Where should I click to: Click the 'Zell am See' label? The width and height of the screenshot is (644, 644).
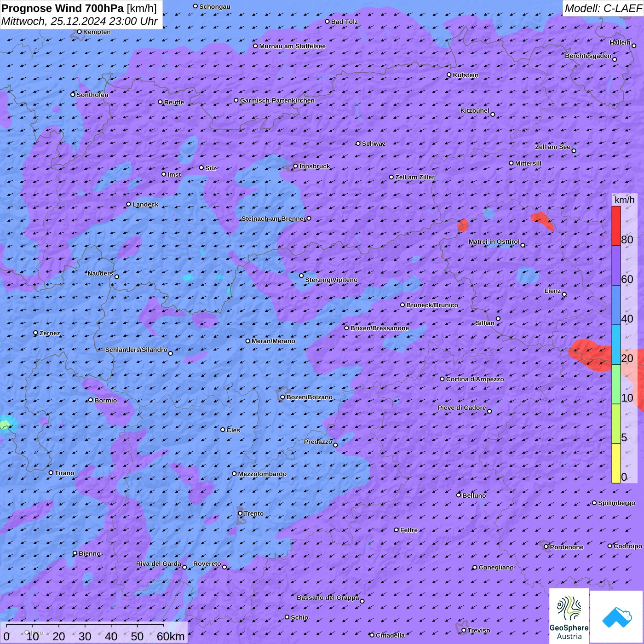coord(552,147)
